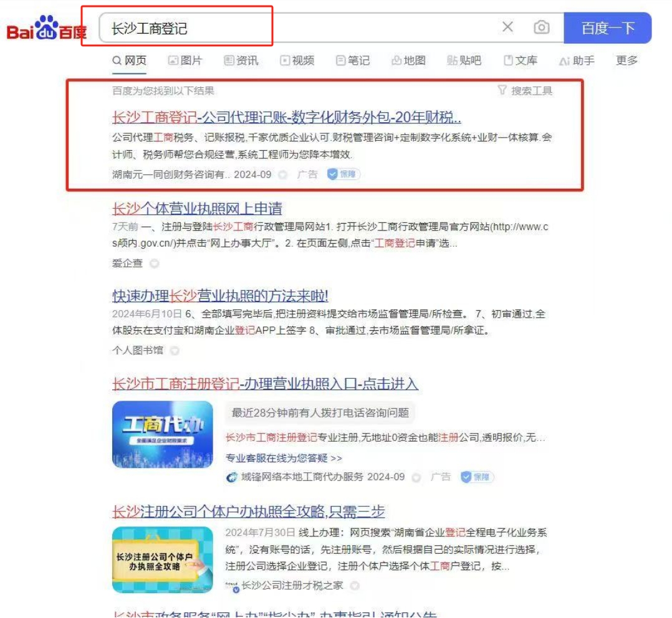
Task: Click description text 公司代理工商税务、记账报税
Action: (x=332, y=146)
